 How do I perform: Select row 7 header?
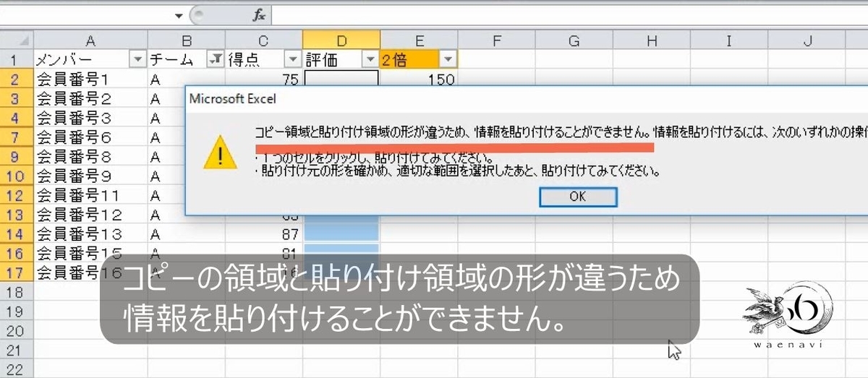click(17, 137)
